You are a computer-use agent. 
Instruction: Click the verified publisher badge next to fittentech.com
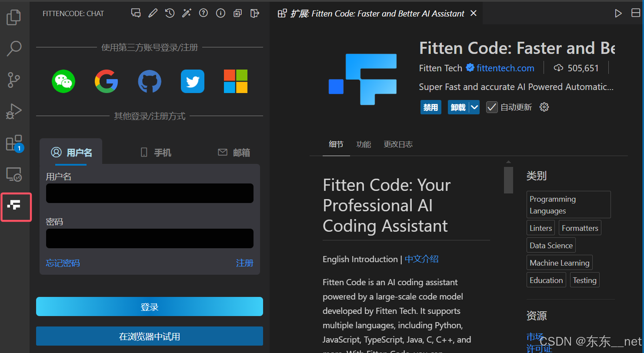pyautogui.click(x=470, y=68)
